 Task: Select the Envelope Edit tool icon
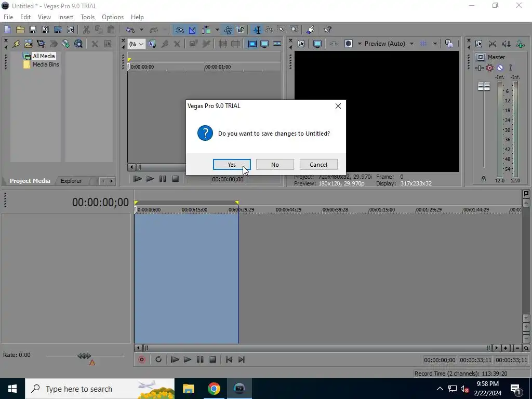270,30
